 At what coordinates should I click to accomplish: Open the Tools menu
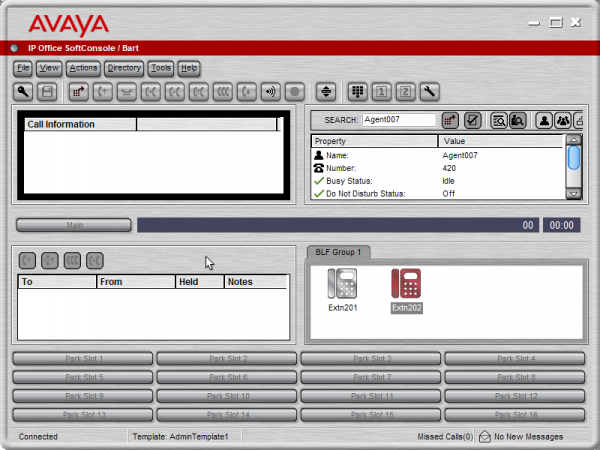click(x=161, y=68)
